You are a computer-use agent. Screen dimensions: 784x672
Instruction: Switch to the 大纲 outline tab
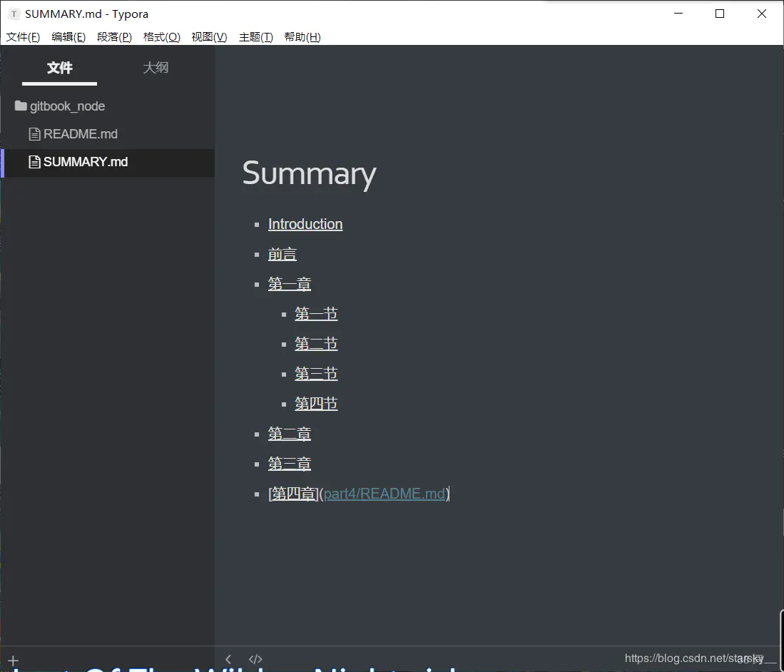pyautogui.click(x=156, y=68)
